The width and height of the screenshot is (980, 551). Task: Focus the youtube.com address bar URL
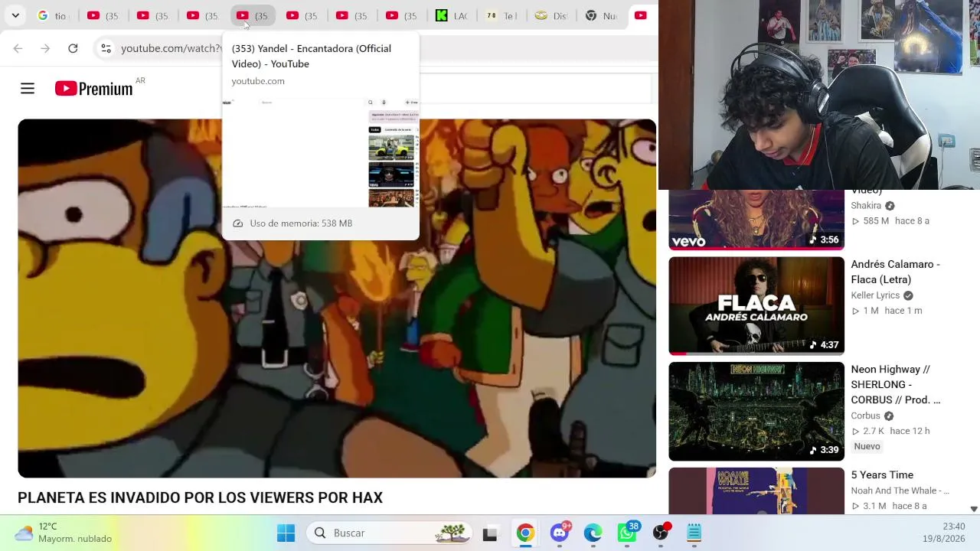(171, 48)
